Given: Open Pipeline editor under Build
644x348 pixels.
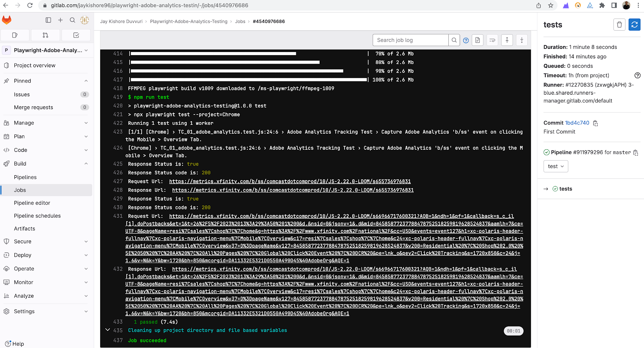Looking at the screenshot, I should [47, 203].
